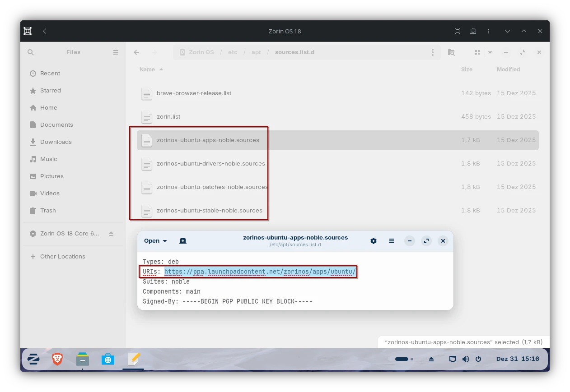Open the text editor hamburger menu
This screenshot has width=570, height=392.
coord(391,240)
